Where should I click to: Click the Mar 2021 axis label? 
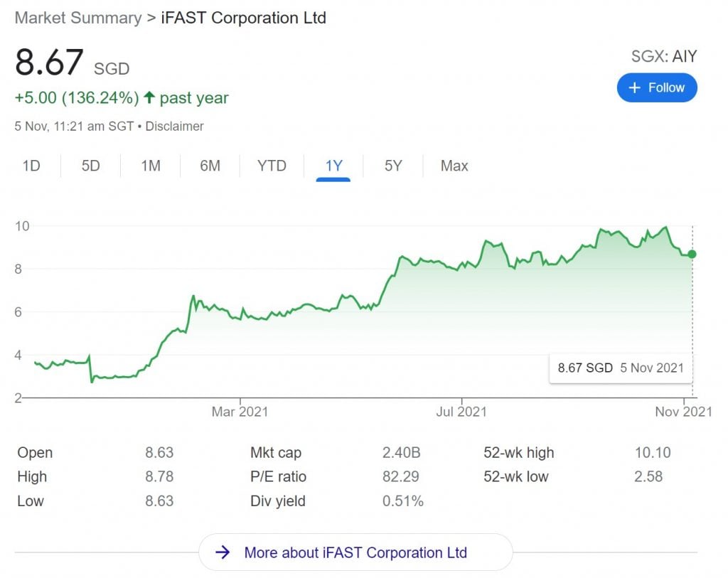click(240, 412)
